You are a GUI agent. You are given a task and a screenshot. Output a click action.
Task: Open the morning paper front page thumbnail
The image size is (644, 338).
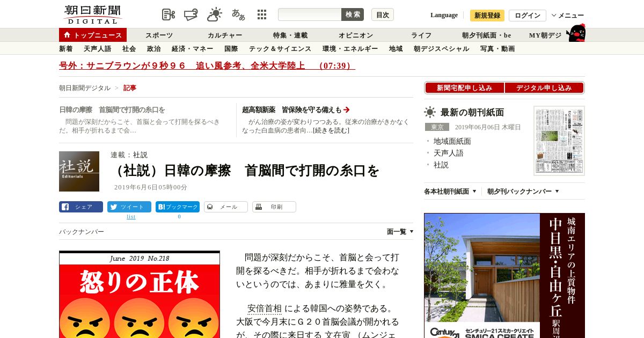point(559,141)
